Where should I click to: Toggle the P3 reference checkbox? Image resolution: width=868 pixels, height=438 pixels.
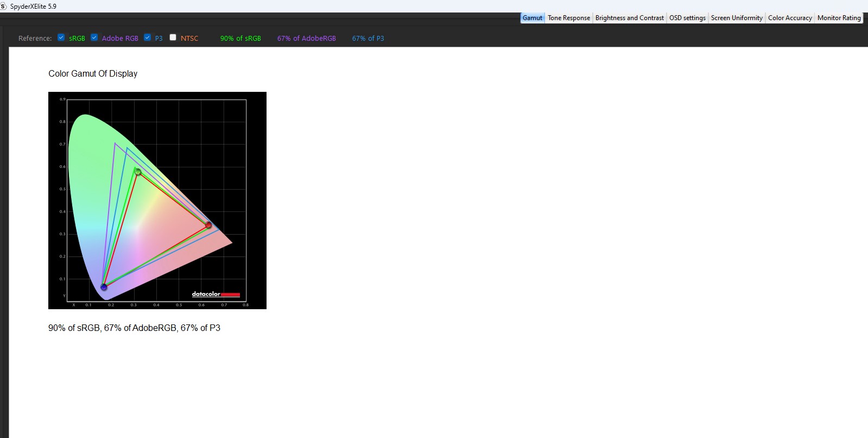[148, 37]
